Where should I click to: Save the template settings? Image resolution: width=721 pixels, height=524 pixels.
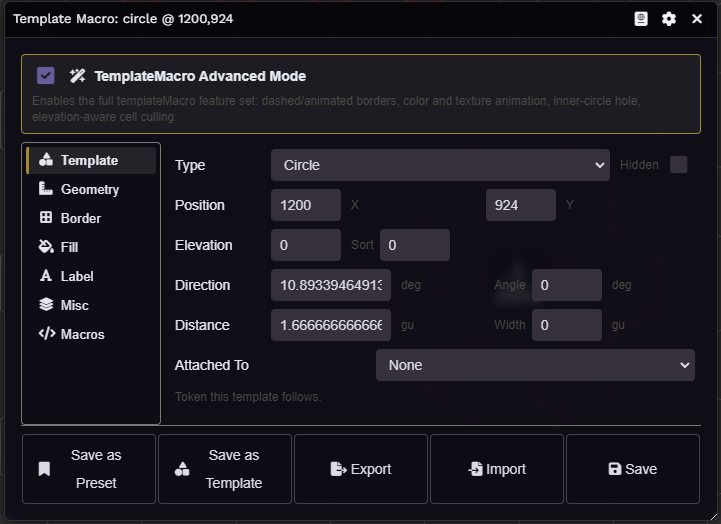tap(633, 469)
